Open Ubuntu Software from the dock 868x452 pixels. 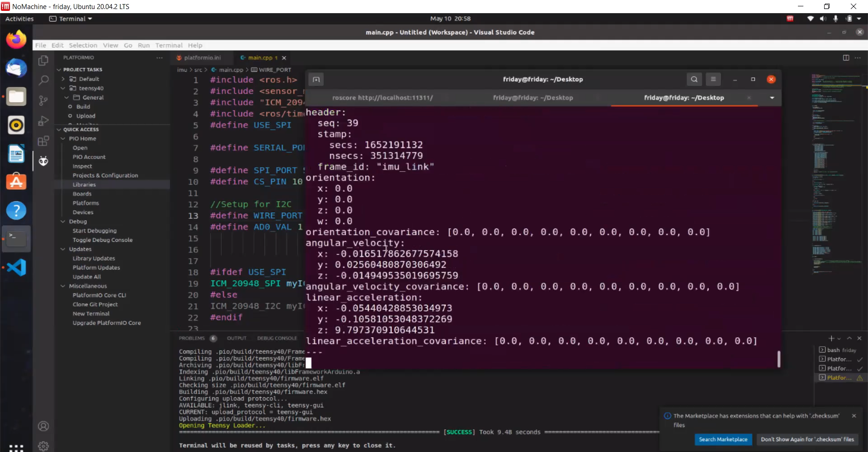click(x=16, y=182)
